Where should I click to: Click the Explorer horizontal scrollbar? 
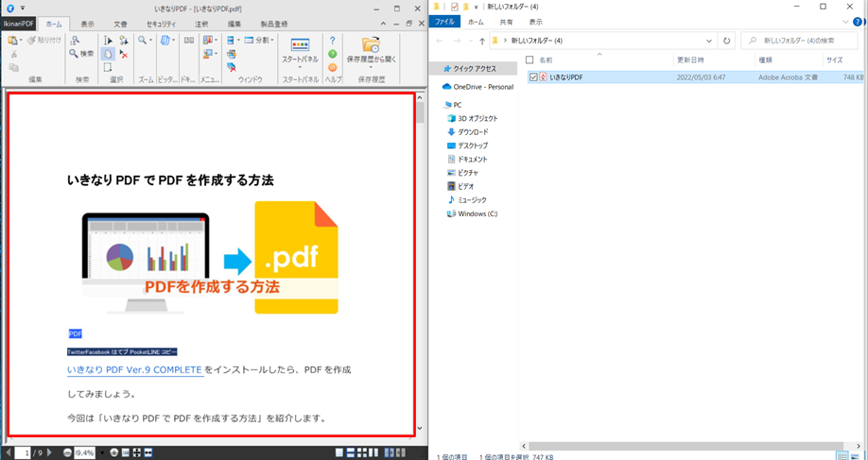686,446
